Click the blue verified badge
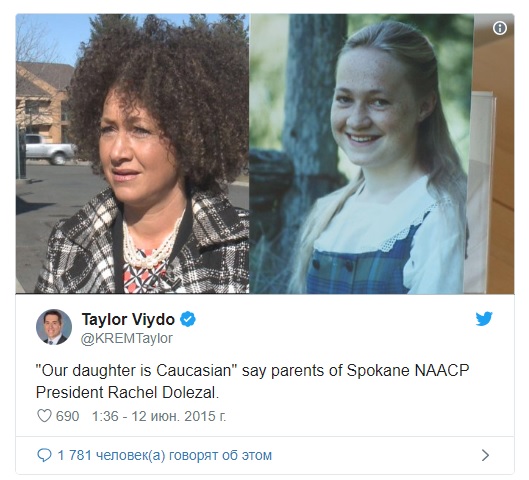Viewport: 529px width, 480px height. (x=188, y=319)
